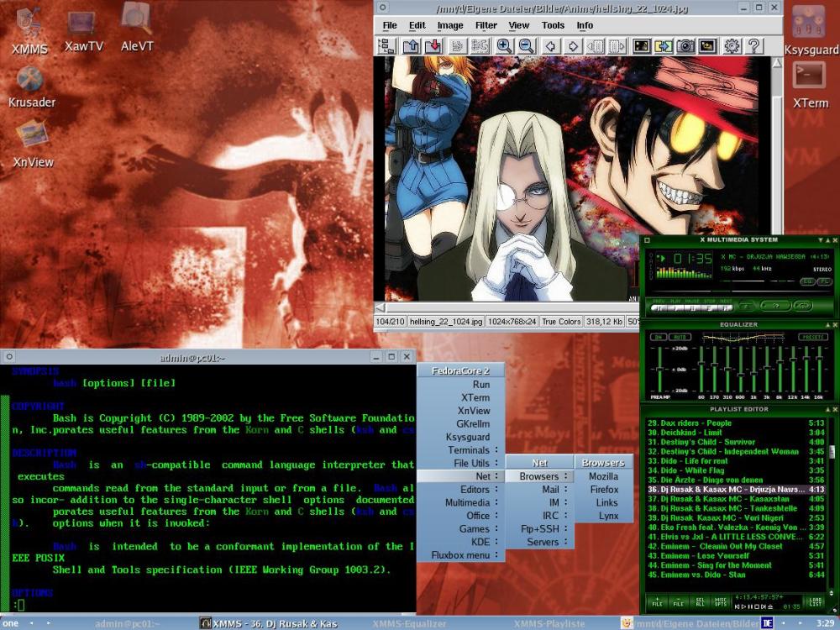Open XnView Tools menu
This screenshot has height=630, width=840.
click(553, 25)
